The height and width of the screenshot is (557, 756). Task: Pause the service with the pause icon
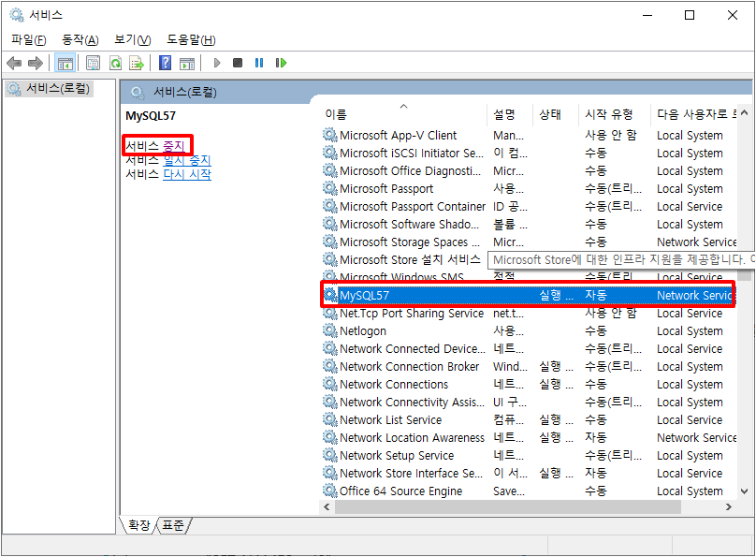coord(259,63)
